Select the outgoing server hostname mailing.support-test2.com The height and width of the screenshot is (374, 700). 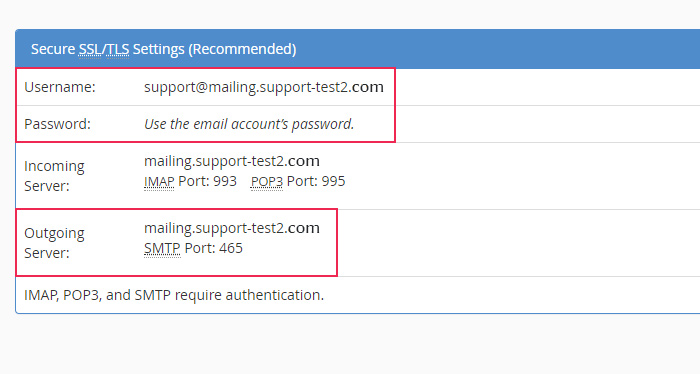pos(232,228)
